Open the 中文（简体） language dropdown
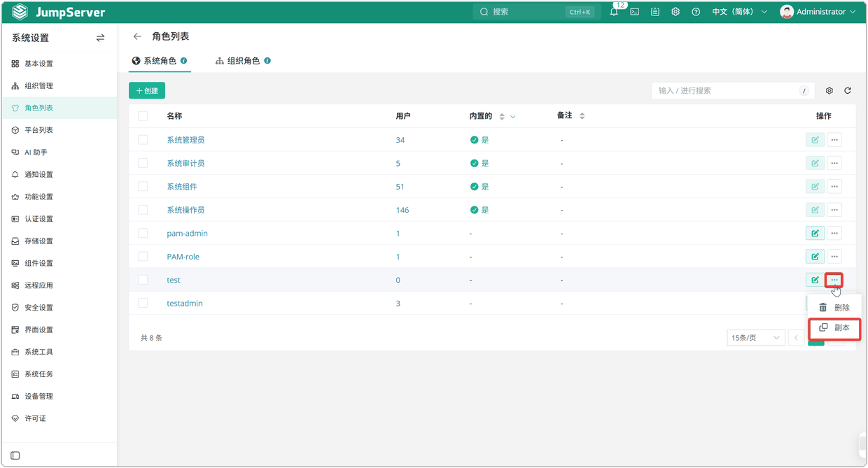868x468 pixels. tap(740, 12)
